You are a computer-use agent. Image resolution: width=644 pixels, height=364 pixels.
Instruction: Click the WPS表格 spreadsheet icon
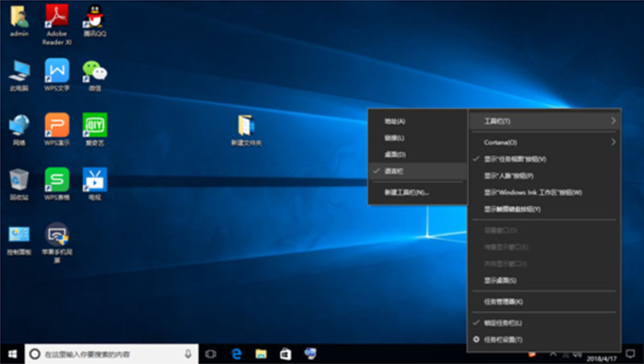point(57,180)
